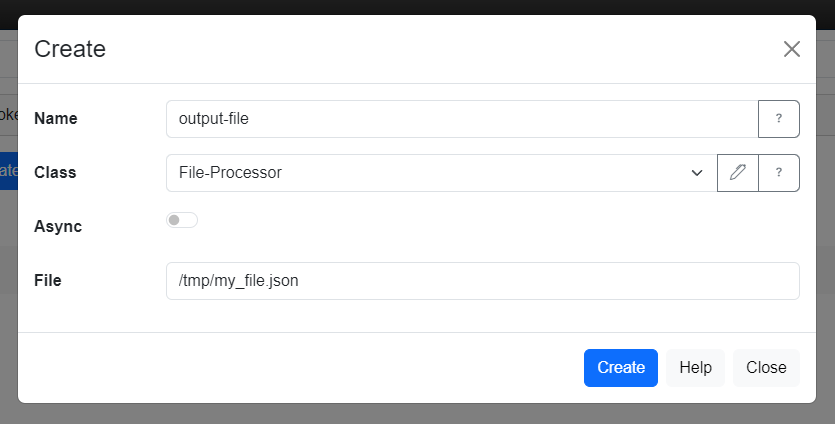Click the File field label
The height and width of the screenshot is (424, 835).
click(48, 281)
